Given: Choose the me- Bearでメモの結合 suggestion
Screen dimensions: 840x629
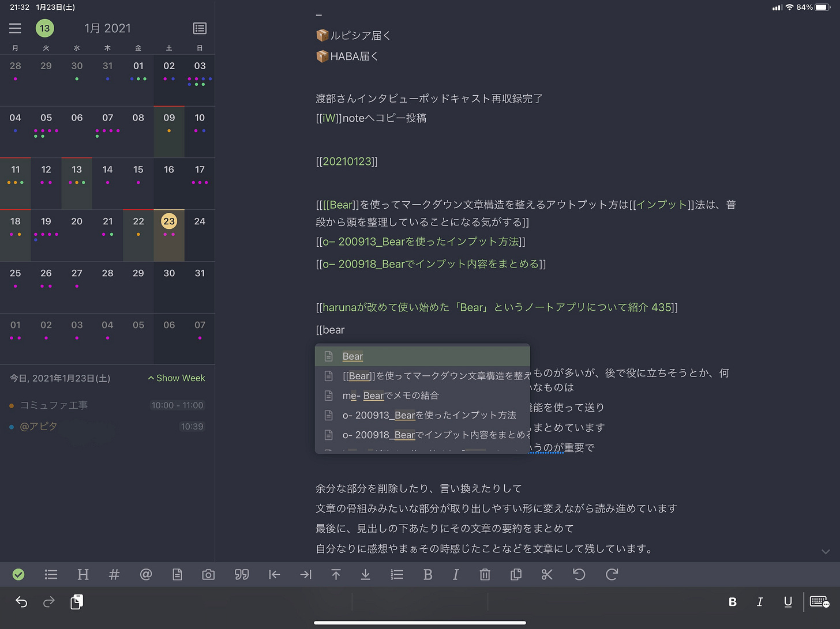Looking at the screenshot, I should 422,396.
